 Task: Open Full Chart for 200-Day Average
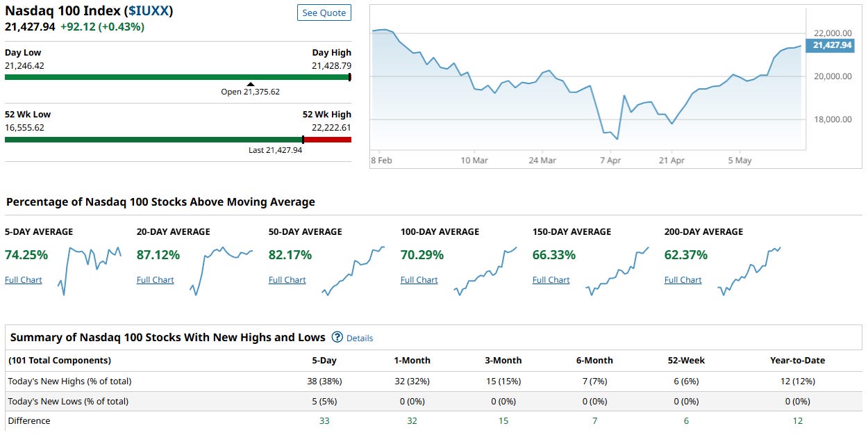pyautogui.click(x=683, y=280)
